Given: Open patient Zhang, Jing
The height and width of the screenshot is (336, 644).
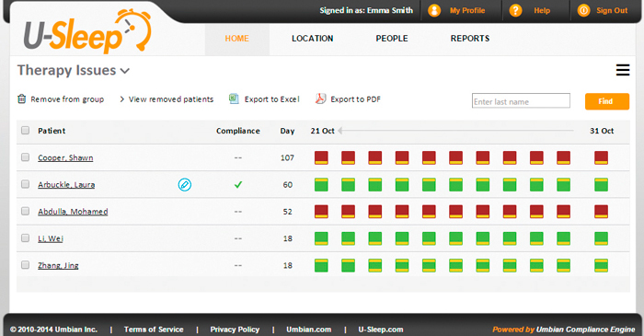Looking at the screenshot, I should pos(58,265).
